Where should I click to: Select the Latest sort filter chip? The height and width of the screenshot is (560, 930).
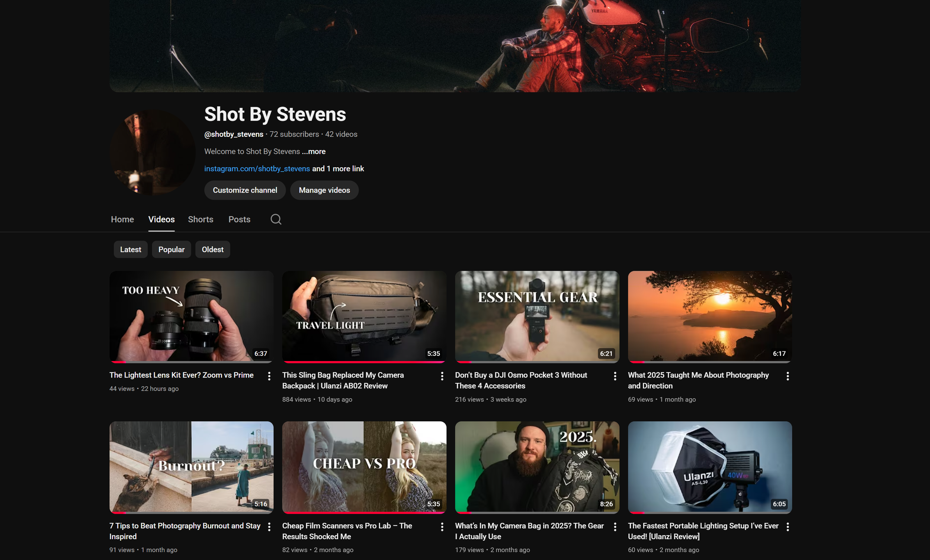131,250
